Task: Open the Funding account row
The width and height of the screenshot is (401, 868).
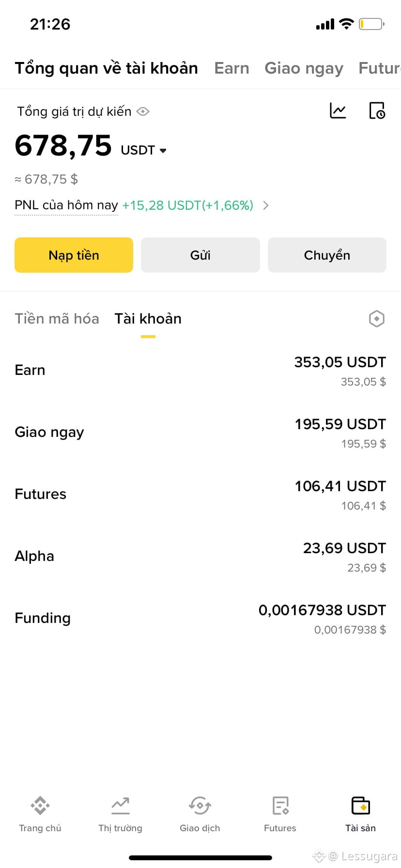Action: pos(200,618)
